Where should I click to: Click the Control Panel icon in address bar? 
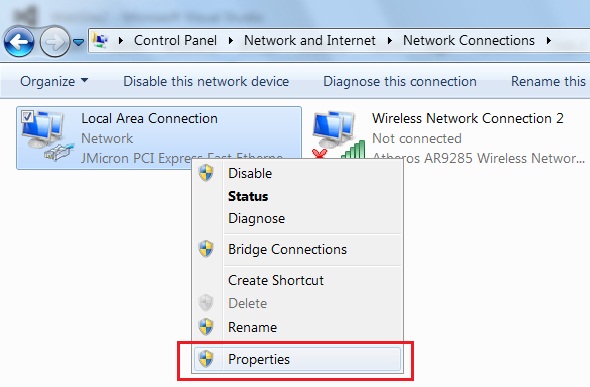point(100,41)
